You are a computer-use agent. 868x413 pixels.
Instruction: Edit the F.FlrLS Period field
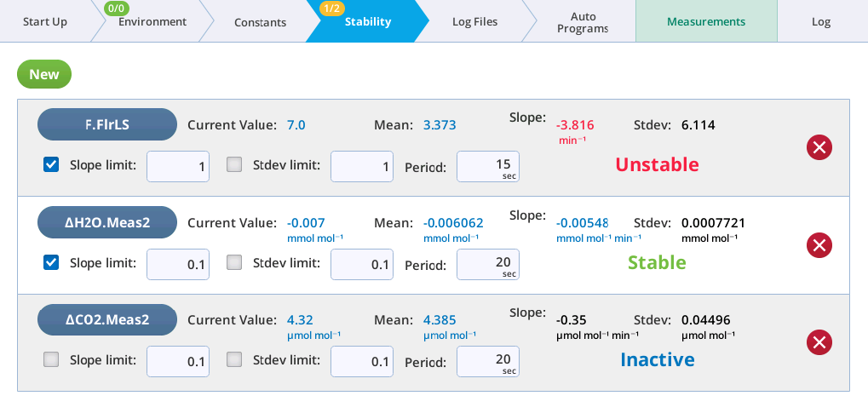tap(487, 166)
